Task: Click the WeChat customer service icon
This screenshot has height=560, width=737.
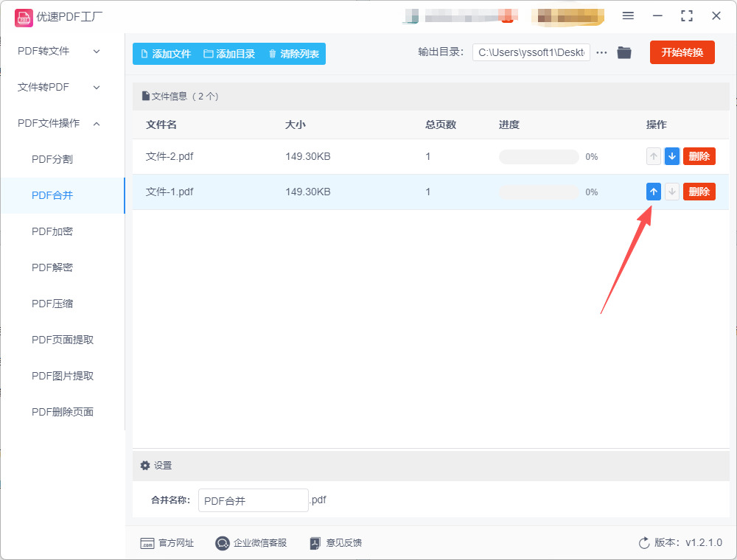Action: pyautogui.click(x=222, y=544)
